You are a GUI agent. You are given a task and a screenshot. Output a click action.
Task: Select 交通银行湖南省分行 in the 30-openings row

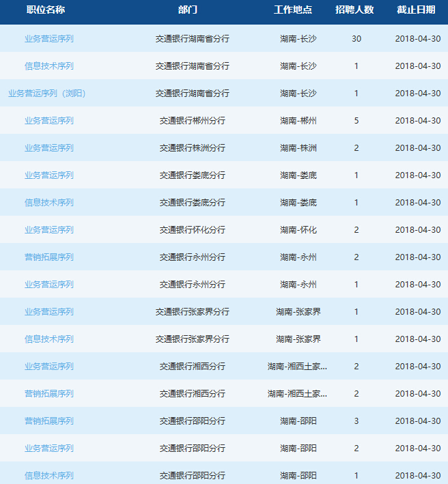click(x=193, y=39)
